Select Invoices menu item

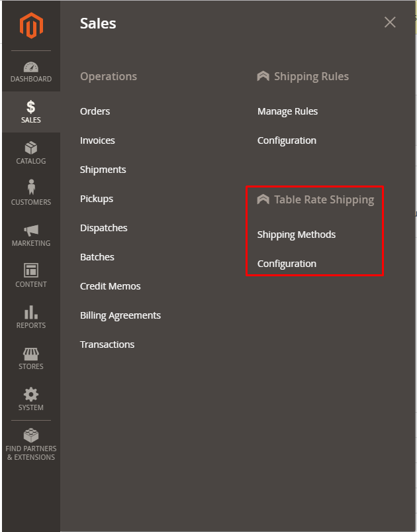click(x=97, y=140)
